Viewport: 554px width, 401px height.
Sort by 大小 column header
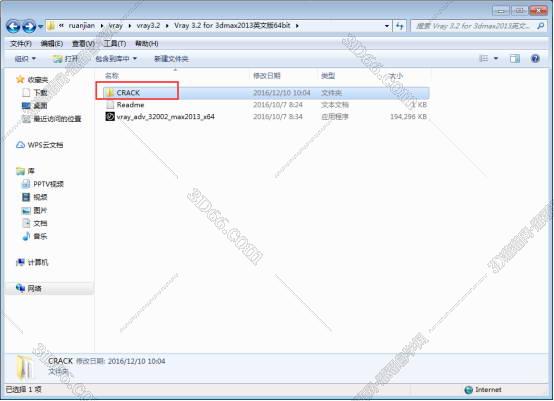tap(396, 76)
